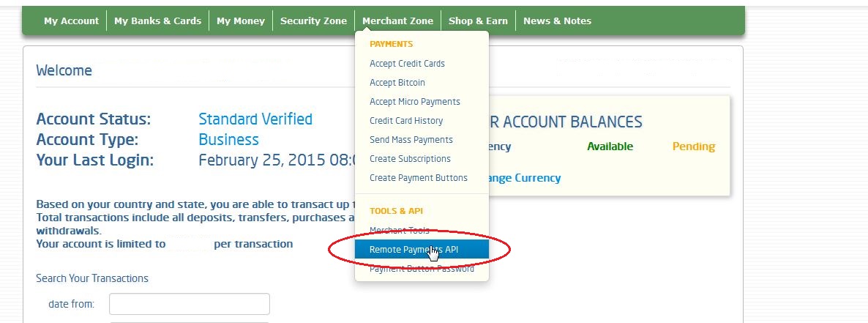This screenshot has width=868, height=323.
Task: Focus the date from input field
Action: coord(190,304)
